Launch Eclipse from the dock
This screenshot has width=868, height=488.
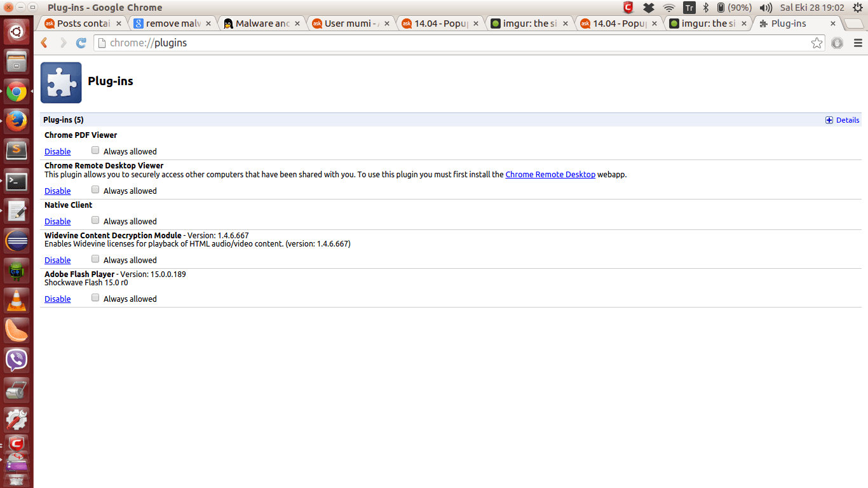17,241
